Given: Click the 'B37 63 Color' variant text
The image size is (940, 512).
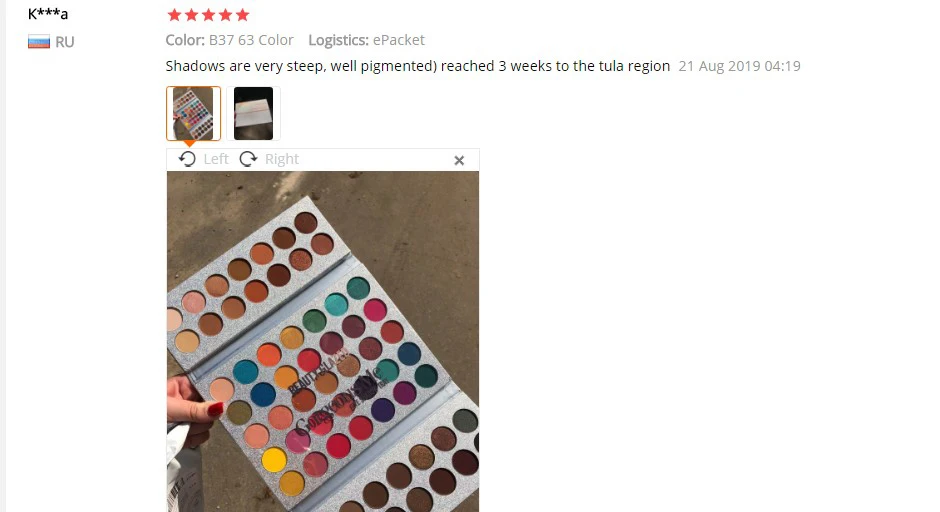Looking at the screenshot, I should coord(251,40).
